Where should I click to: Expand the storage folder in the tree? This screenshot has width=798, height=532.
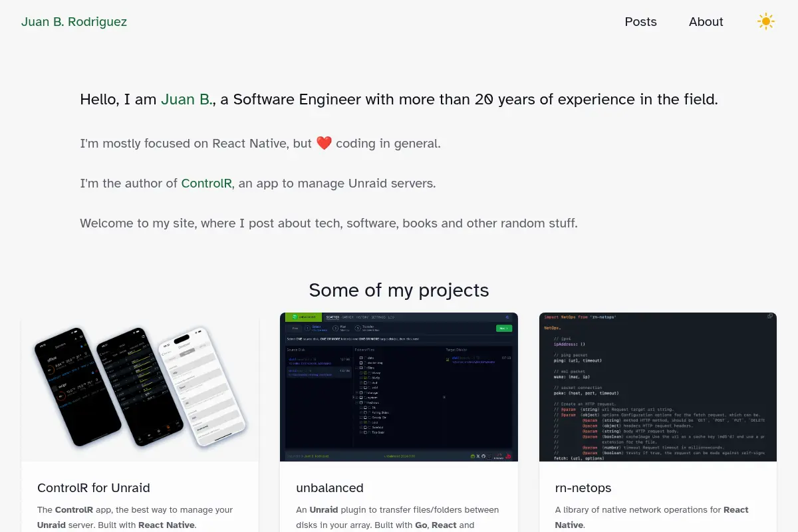(356, 393)
